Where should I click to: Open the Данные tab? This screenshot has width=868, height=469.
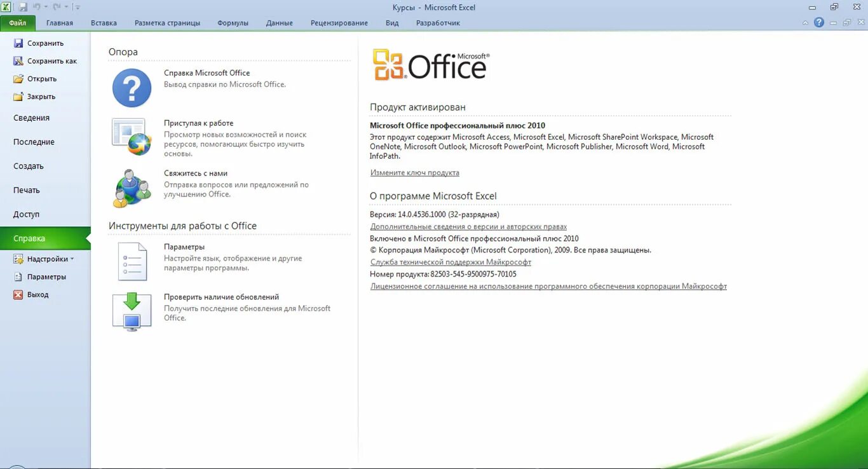[280, 23]
